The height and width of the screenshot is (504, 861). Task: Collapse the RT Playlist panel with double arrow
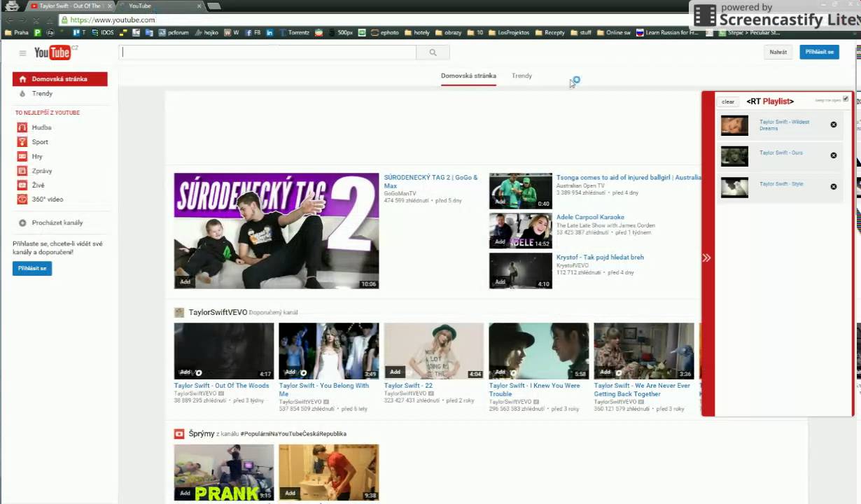coord(707,258)
